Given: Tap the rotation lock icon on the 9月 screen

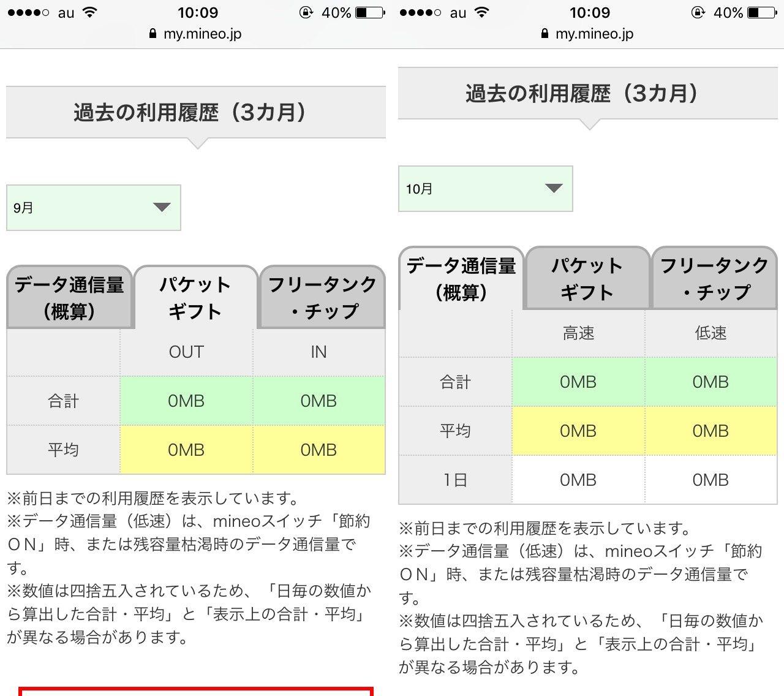Looking at the screenshot, I should point(306,12).
